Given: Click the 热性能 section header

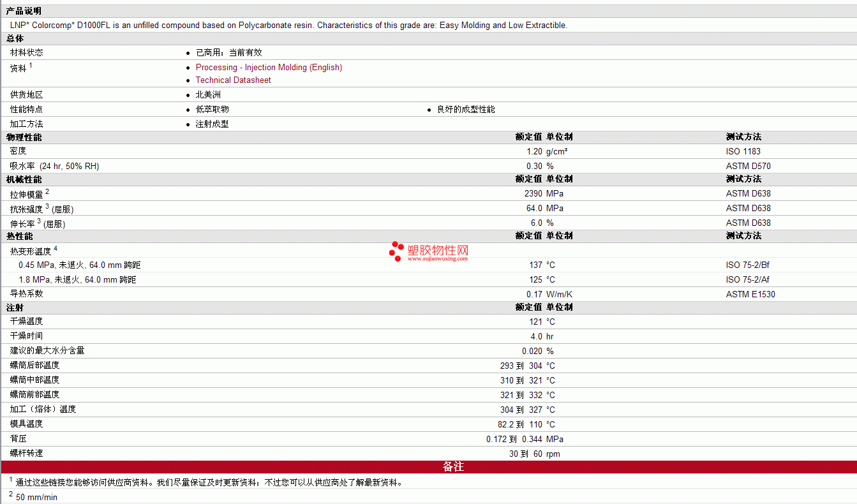Looking at the screenshot, I should [x=19, y=236].
